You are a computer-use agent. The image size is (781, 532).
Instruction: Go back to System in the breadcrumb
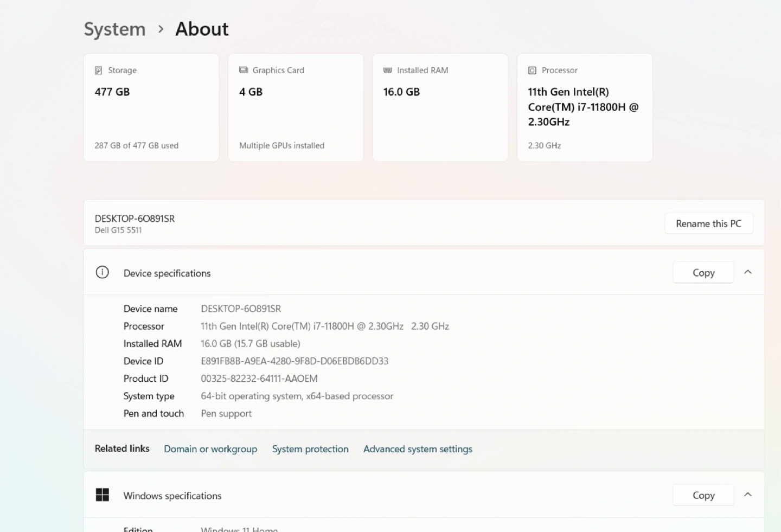115,29
